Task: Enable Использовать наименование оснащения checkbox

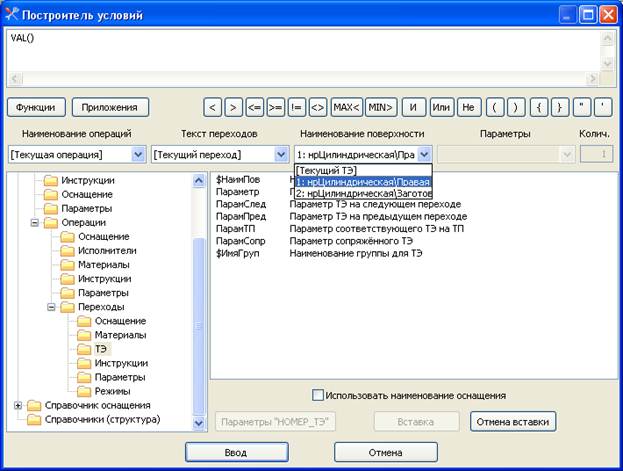Action: pos(317,395)
